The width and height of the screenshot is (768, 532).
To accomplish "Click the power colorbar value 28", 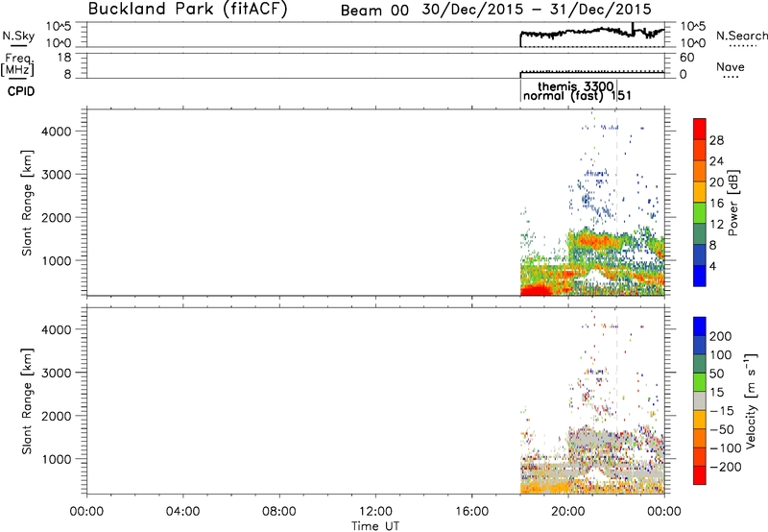I will tap(716, 140).
